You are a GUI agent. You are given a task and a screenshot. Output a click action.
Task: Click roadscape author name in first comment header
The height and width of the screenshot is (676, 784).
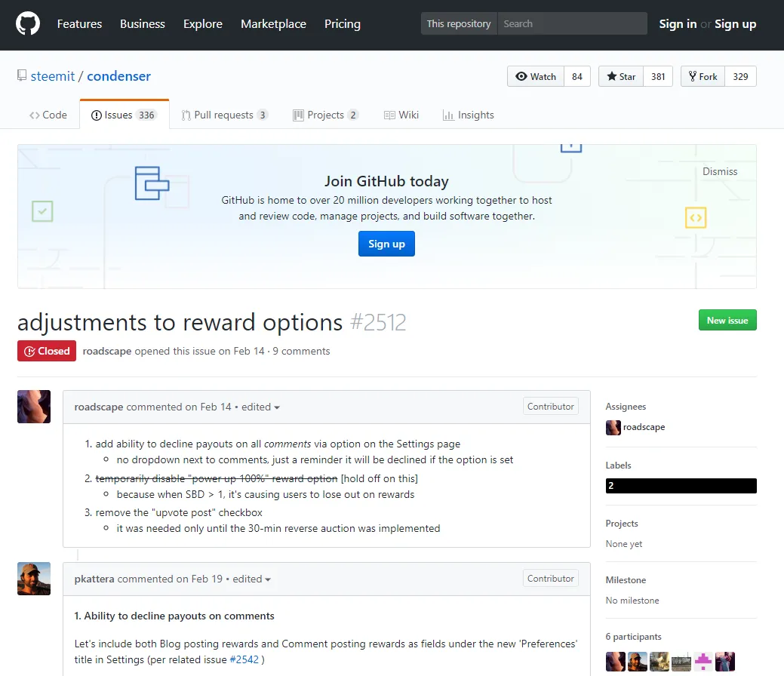coord(99,407)
